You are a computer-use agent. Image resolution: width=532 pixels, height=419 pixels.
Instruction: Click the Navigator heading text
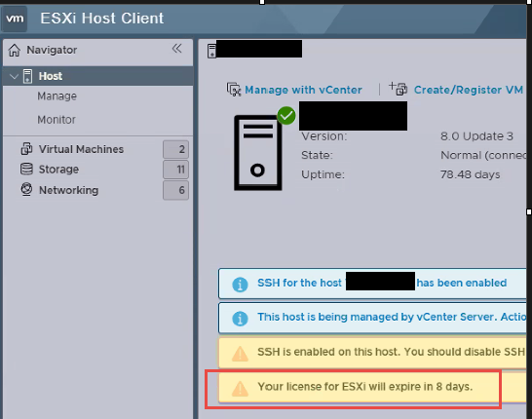[52, 50]
